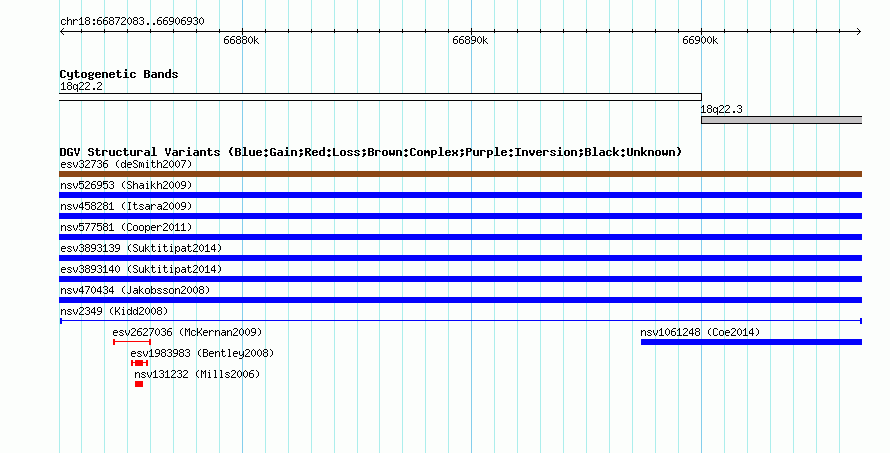The image size is (890, 453).
Task: Open the esv1983983 (Bentley2008) label
Action: point(202,353)
